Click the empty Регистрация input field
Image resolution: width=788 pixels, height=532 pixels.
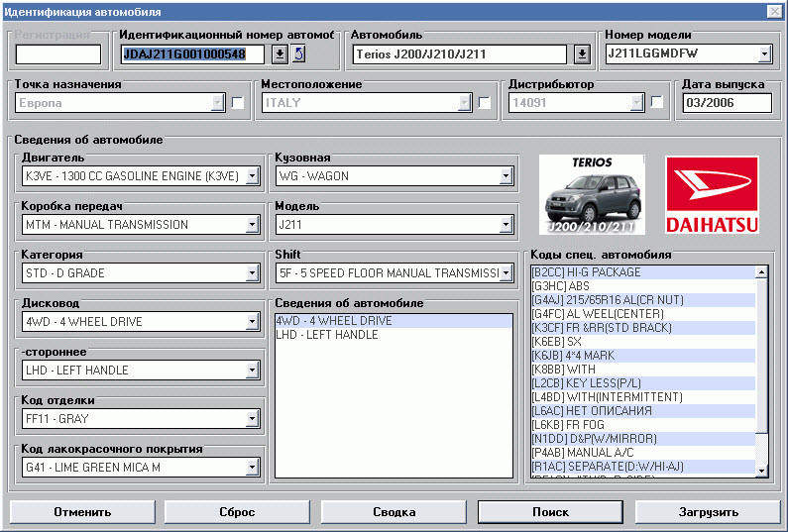pos(58,54)
